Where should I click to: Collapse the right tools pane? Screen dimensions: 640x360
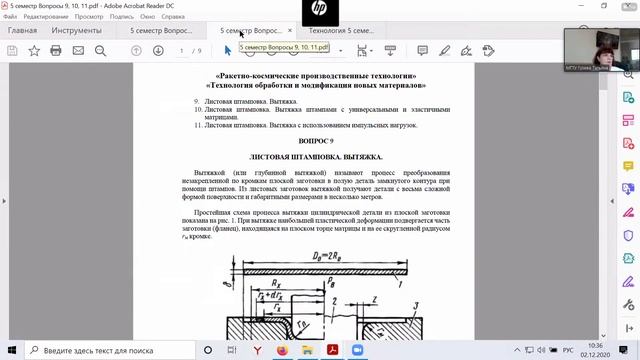tap(629, 328)
